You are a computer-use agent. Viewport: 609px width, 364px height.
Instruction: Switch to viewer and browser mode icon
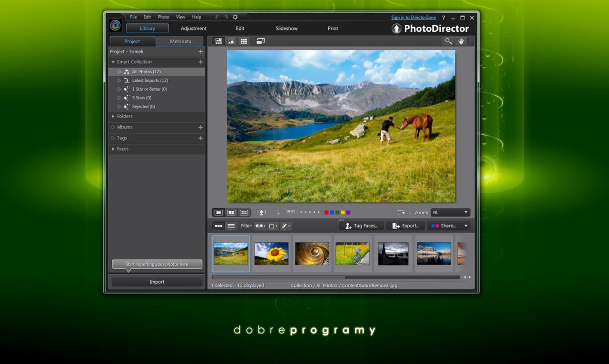point(219,41)
